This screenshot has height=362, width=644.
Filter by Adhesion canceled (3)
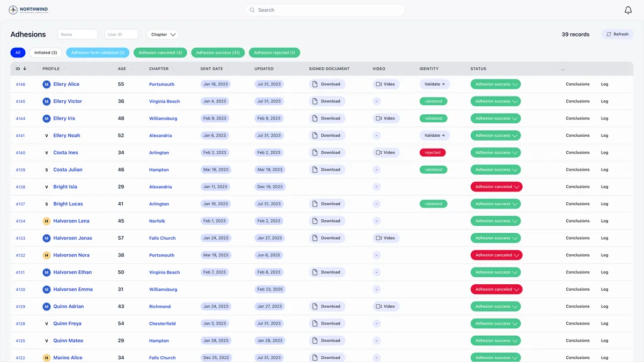pos(160,53)
